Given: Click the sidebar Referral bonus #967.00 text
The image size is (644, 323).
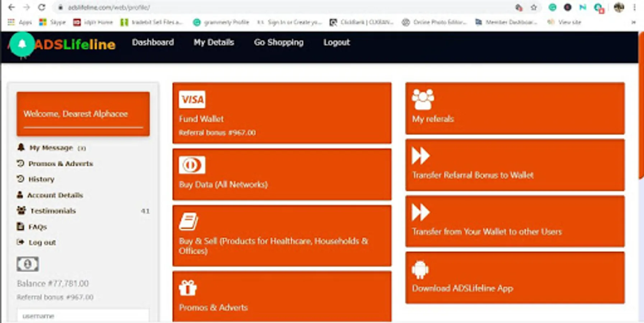Looking at the screenshot, I should (55, 297).
